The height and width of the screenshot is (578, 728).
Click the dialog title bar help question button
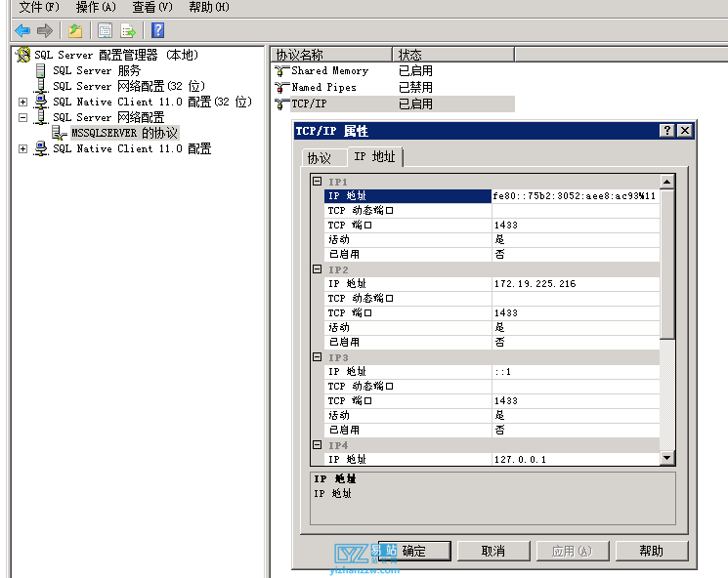click(666, 131)
